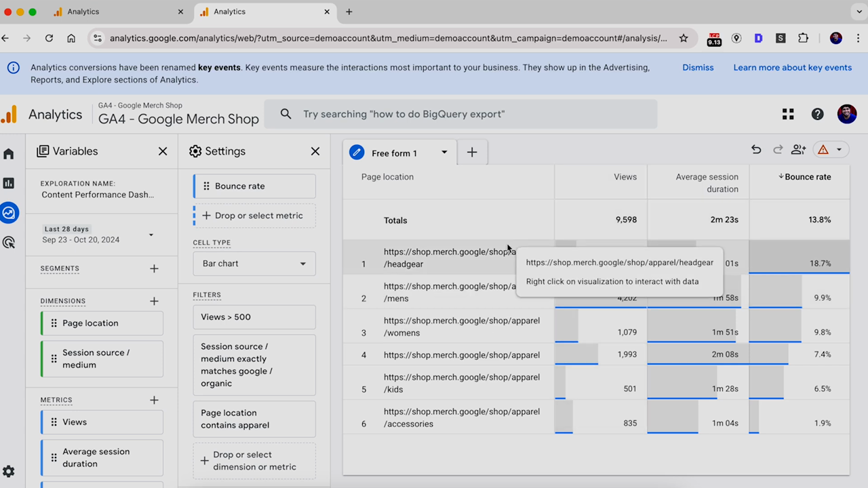
Task: Open the Google apps grid icon
Action: [x=788, y=114]
